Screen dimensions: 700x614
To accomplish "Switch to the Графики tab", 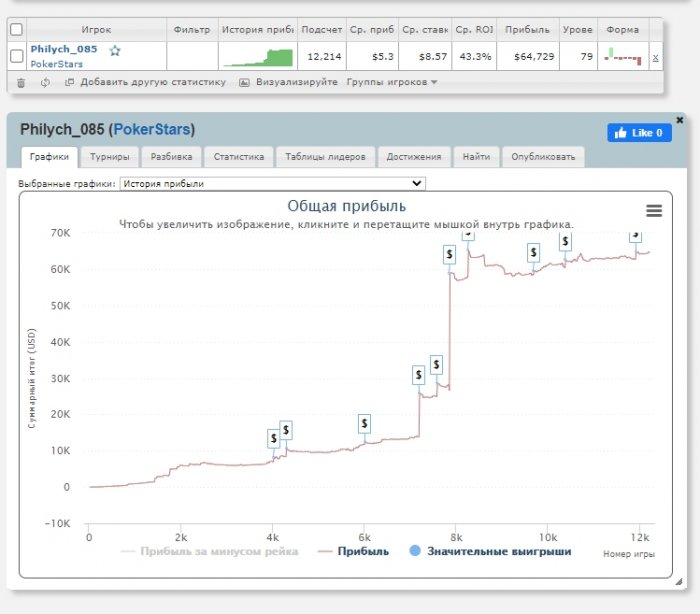I will [49, 157].
